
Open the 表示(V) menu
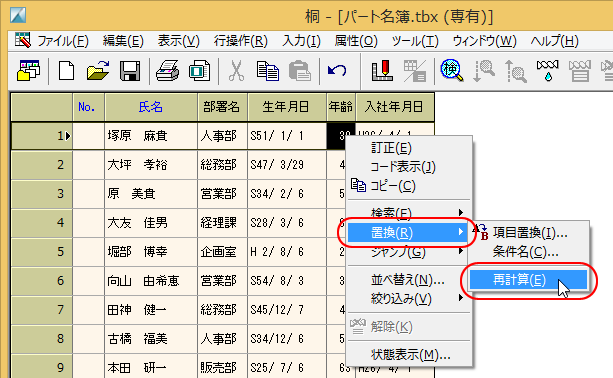coord(178,41)
